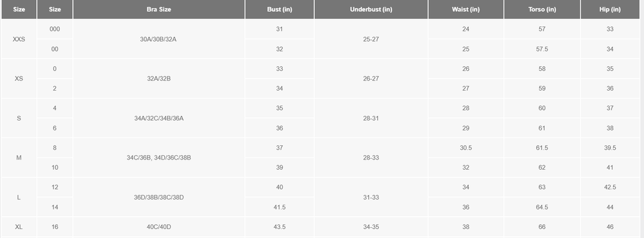Select the XL size row label
644x238 pixels.
pos(19,227)
